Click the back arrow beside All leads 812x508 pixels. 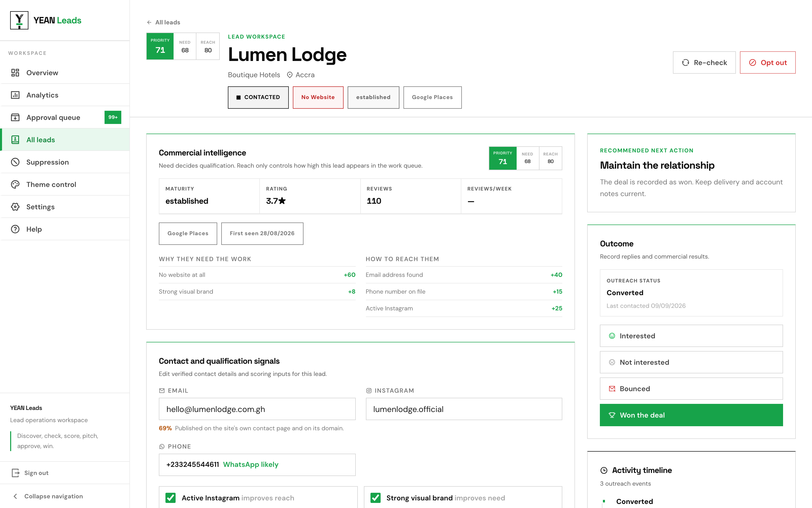tap(149, 22)
